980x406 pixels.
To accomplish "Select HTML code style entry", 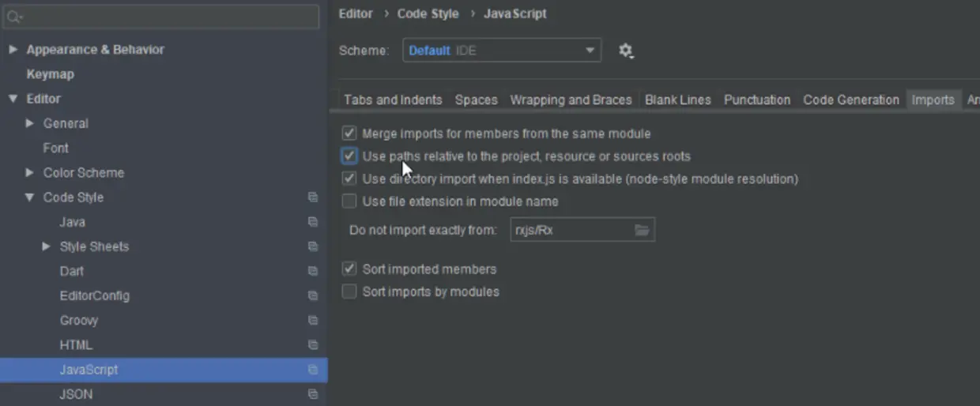I will pyautogui.click(x=76, y=345).
